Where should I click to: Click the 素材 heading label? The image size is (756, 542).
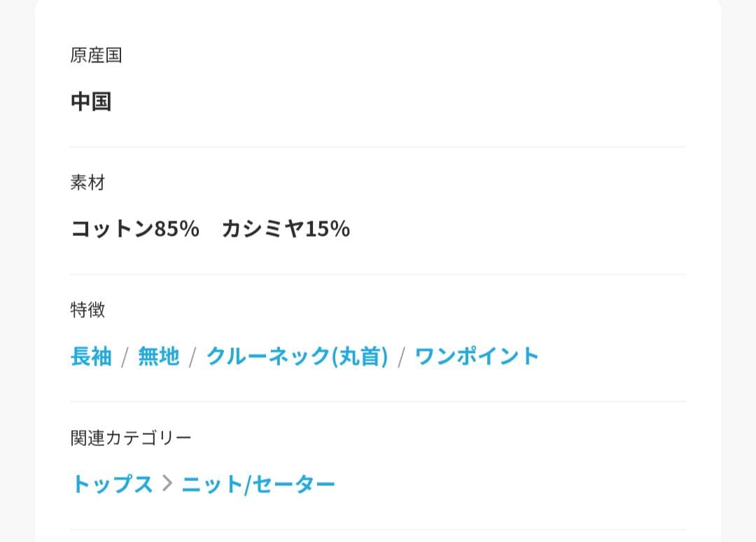(87, 183)
